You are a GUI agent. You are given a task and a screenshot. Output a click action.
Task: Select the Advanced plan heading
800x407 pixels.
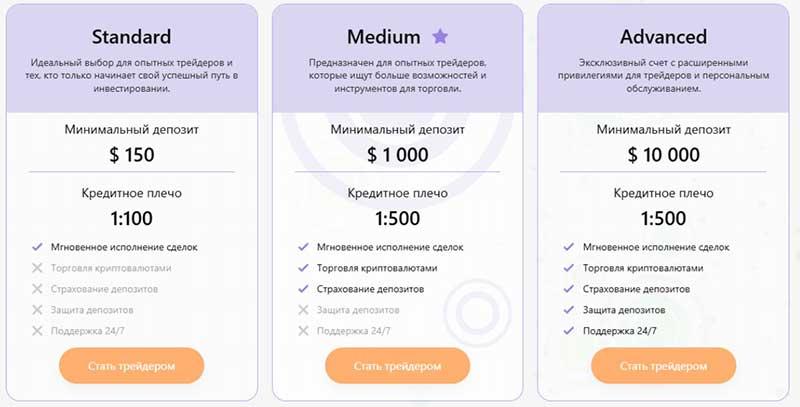tap(663, 37)
